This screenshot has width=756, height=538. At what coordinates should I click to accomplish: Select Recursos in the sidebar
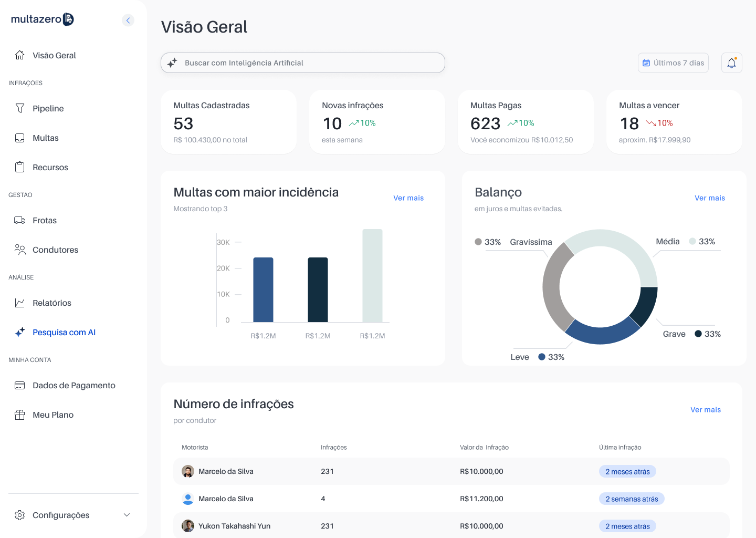pos(50,167)
